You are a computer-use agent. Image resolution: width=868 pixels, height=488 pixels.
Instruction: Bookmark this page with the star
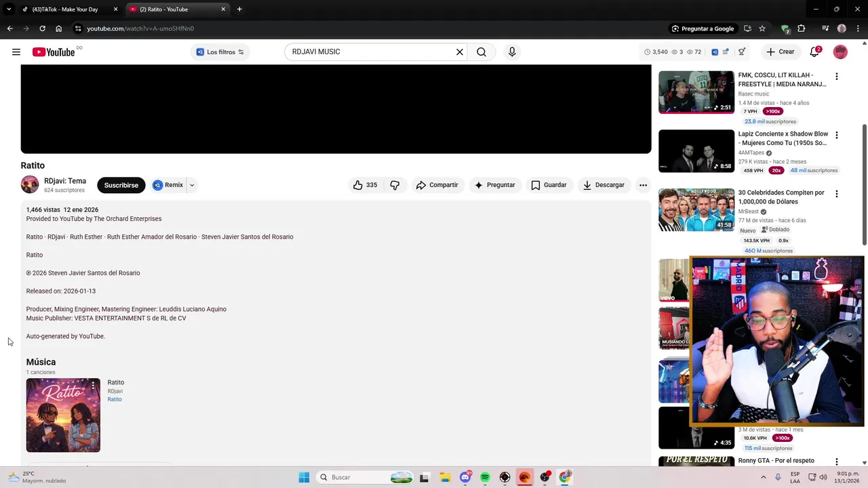pyautogui.click(x=762, y=28)
